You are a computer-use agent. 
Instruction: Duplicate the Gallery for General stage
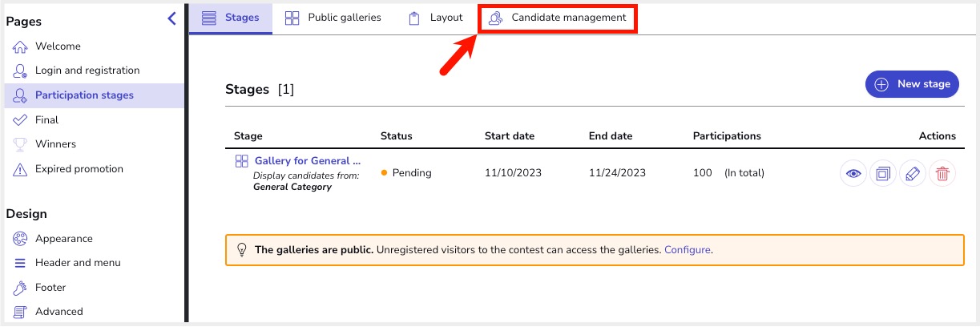pos(883,173)
